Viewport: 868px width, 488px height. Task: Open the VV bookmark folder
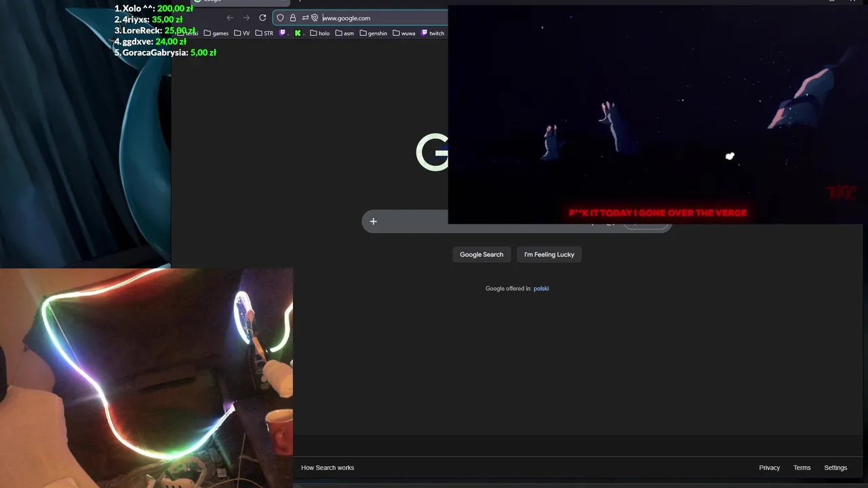coord(241,33)
